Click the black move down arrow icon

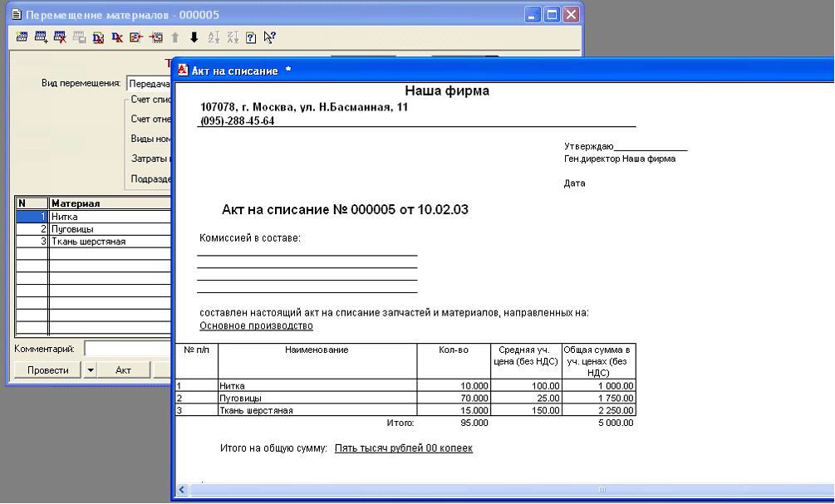point(194,37)
